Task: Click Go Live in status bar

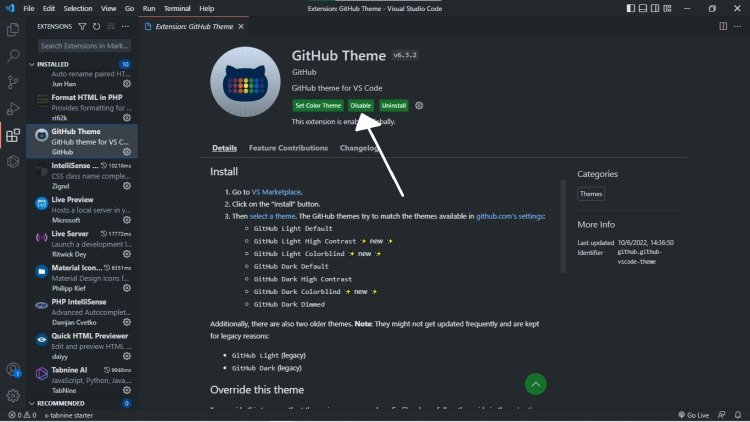Action: click(x=694, y=415)
